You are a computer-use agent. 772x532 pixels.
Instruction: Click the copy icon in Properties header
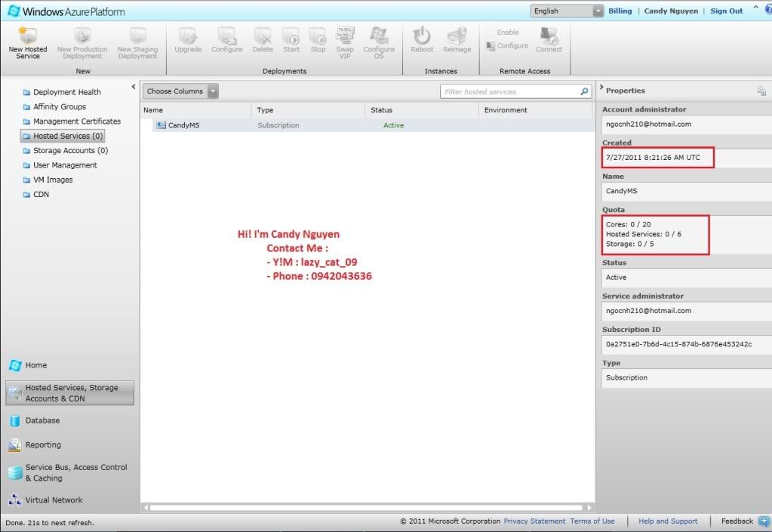761,91
